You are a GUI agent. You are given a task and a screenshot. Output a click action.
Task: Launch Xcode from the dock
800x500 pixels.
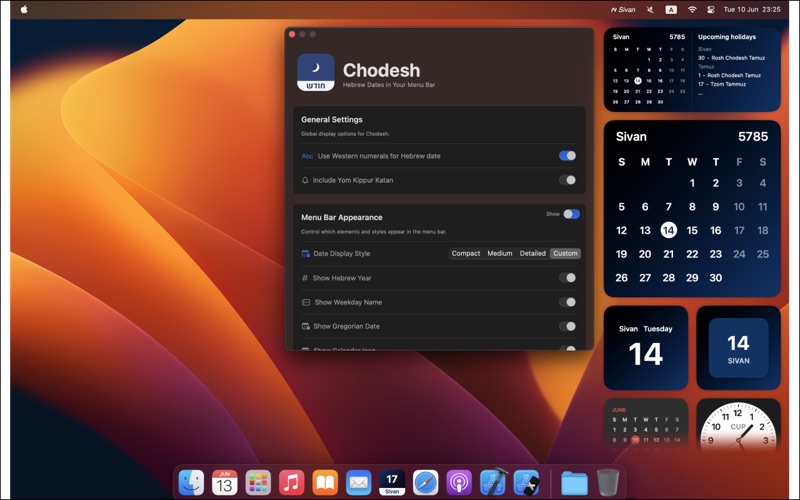click(493, 482)
